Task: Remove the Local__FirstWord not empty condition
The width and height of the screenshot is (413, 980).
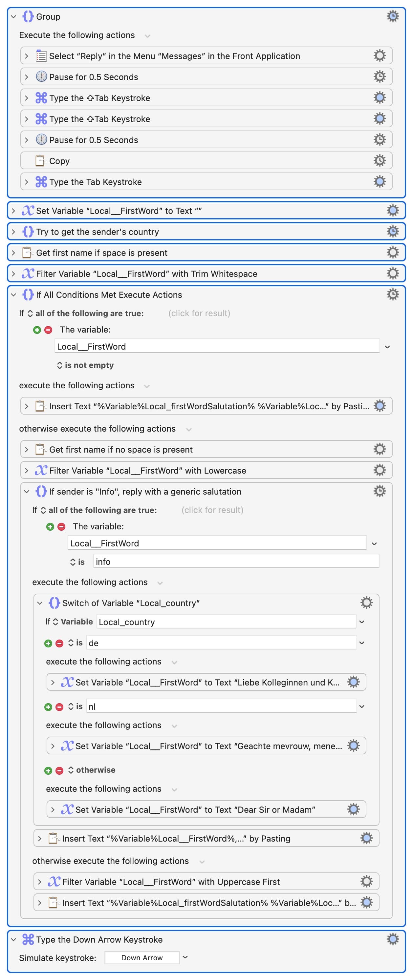Action: point(48,330)
